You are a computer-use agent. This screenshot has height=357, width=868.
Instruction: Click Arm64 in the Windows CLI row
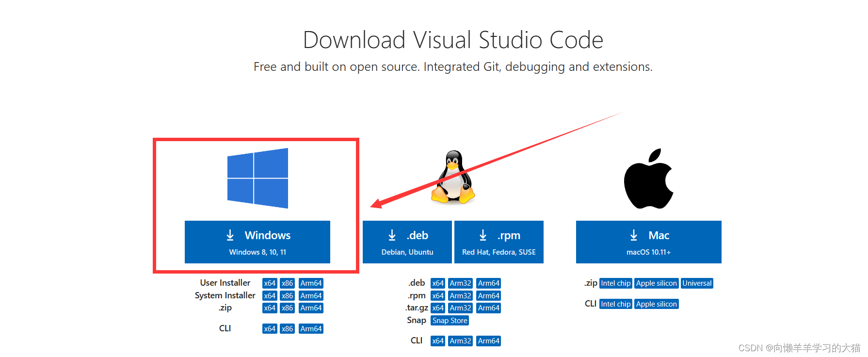311,329
